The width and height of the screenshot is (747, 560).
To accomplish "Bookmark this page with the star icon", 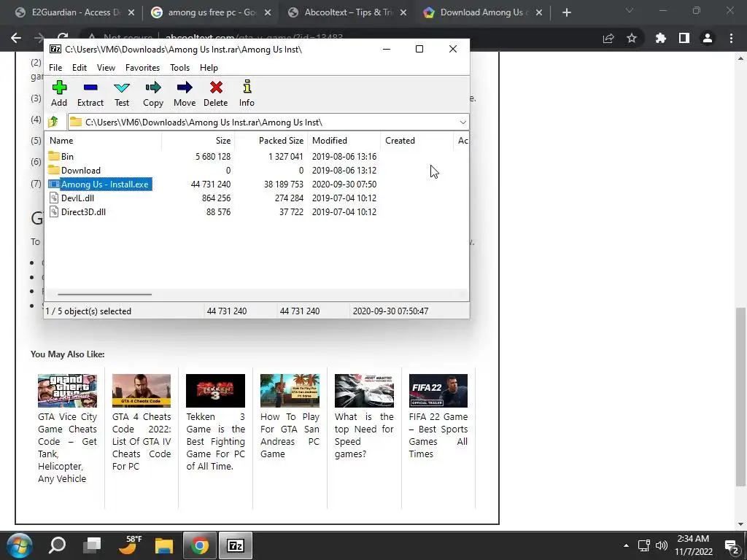I will tap(632, 38).
